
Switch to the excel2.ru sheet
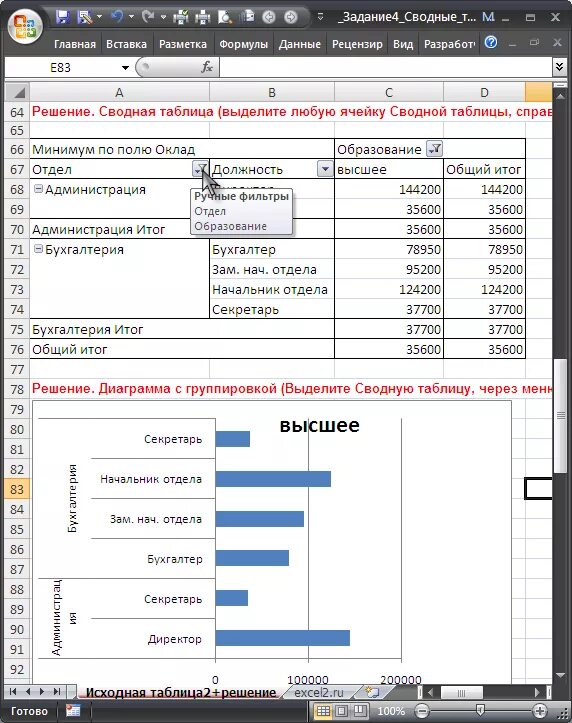[x=318, y=693]
